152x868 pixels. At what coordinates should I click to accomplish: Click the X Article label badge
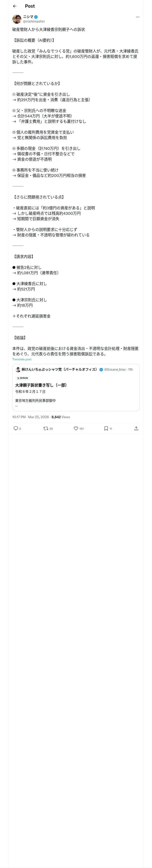point(23,378)
